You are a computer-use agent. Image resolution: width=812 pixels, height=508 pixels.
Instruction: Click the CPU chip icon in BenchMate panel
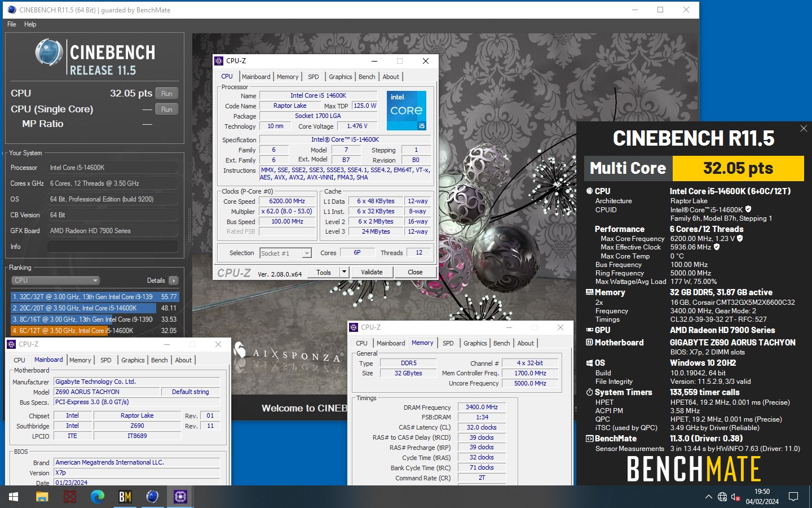click(x=589, y=191)
